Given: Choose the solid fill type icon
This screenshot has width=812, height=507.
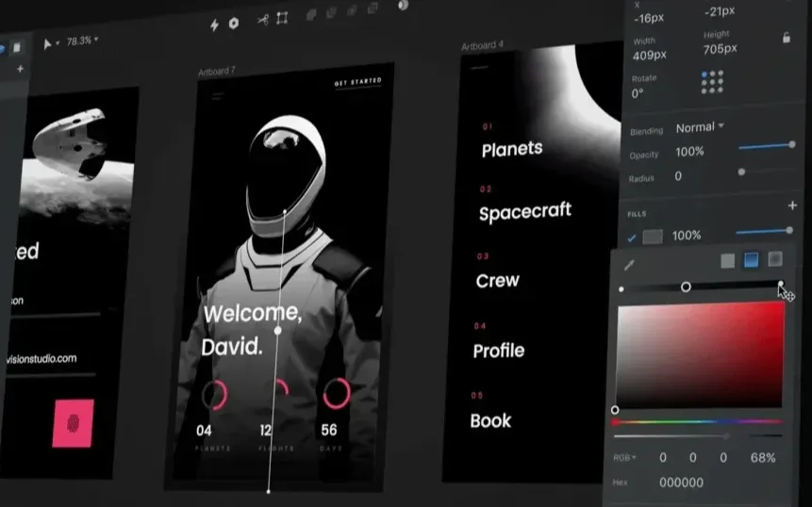Looking at the screenshot, I should coord(727,261).
